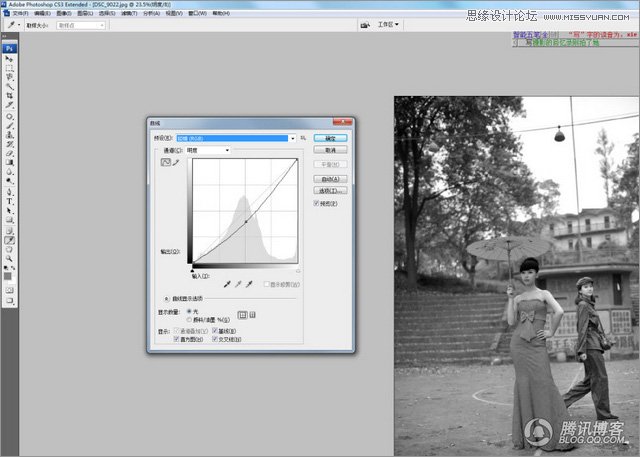Viewport: 640px width, 457px height.
Task: Toggle Channel Overlays (通道叠加) checkbox
Action: coord(176,331)
